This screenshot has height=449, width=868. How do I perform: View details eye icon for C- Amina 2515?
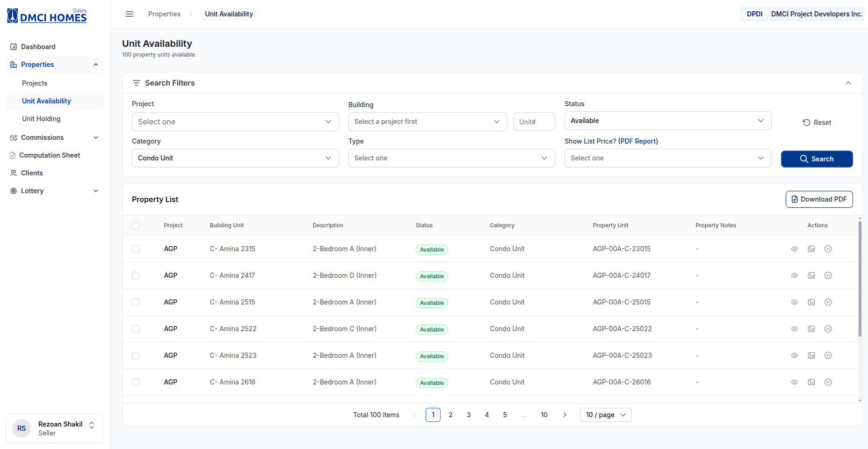794,302
